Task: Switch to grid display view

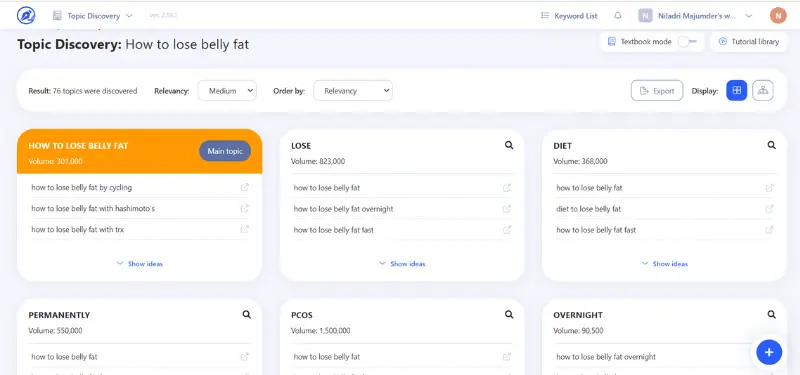Action: click(736, 91)
